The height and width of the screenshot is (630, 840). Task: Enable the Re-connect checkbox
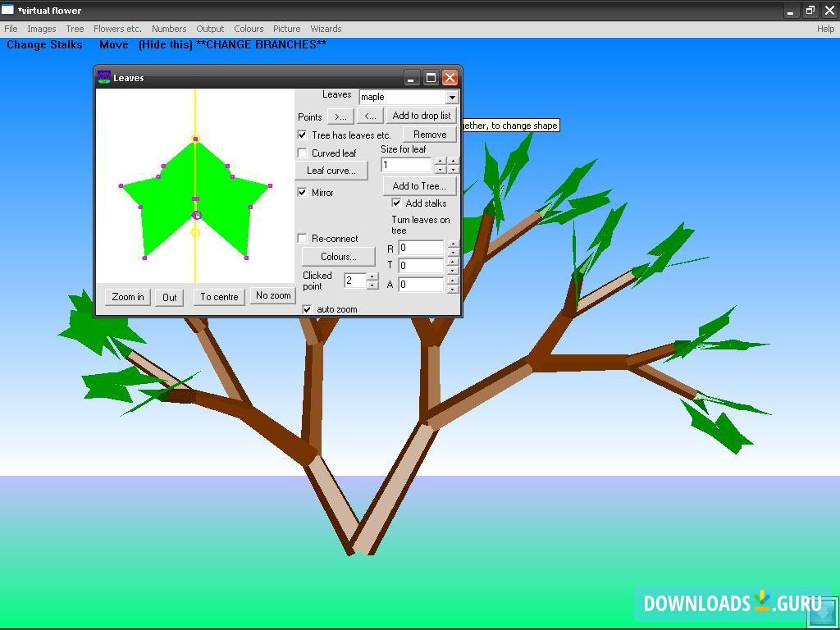point(302,239)
